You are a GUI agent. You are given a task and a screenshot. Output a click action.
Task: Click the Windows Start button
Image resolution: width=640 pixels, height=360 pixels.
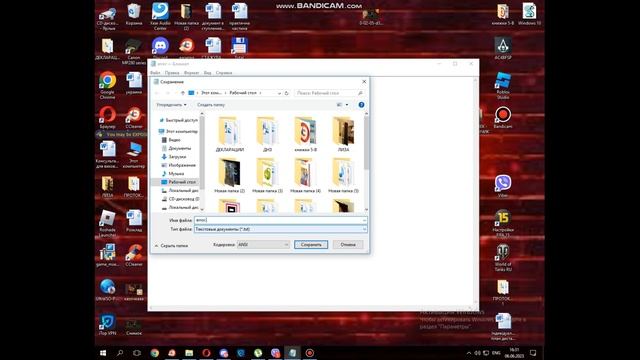103,353
